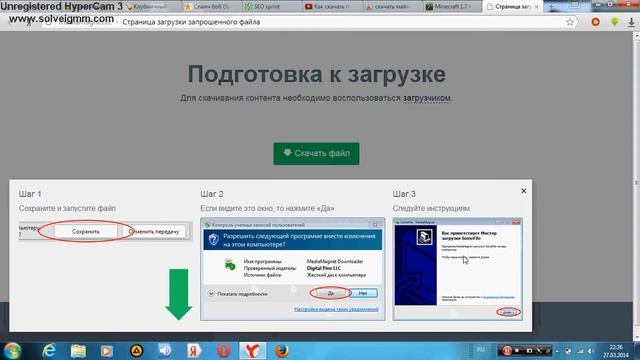Open the red extension icon in toolbar
This screenshot has width=640, height=360.
pos(596,22)
